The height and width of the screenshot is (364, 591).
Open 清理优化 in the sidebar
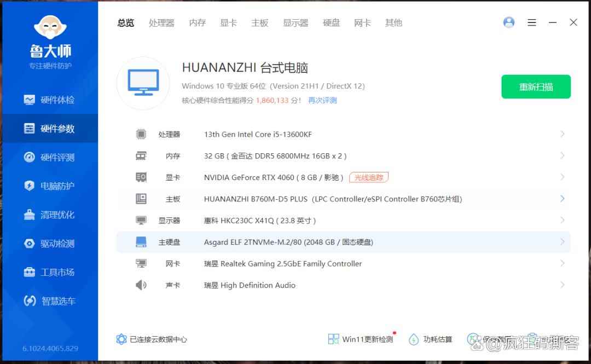[x=49, y=215]
